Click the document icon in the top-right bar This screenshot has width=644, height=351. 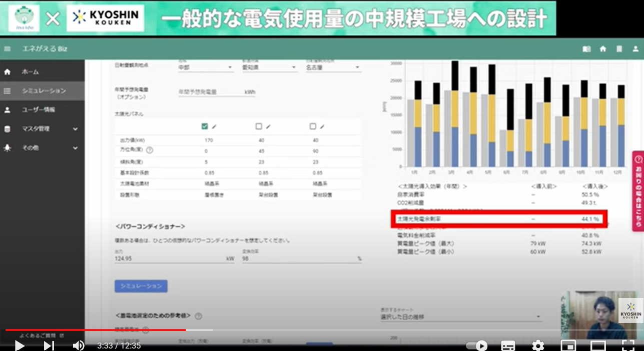619,49
